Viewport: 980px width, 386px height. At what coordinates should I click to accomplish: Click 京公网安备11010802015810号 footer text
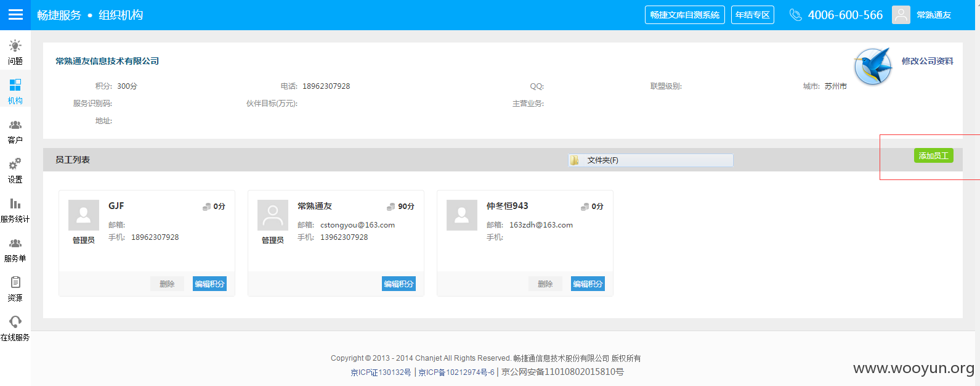[563, 372]
